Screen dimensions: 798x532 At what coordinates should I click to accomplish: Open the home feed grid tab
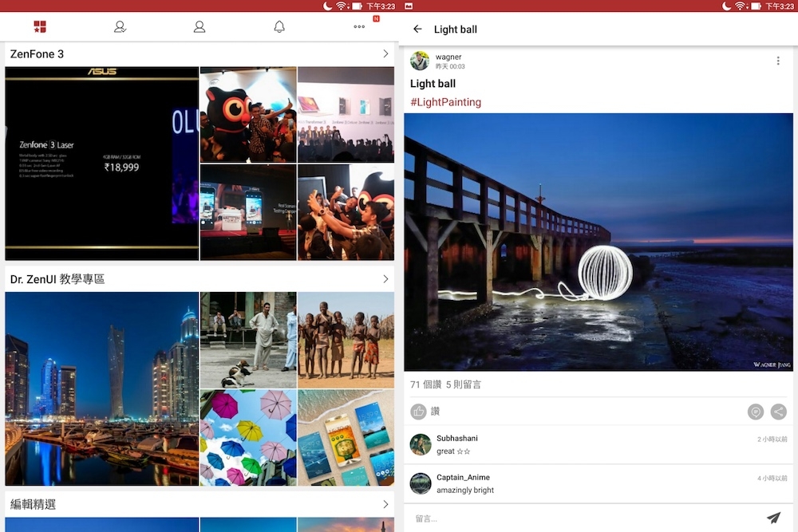coord(40,27)
